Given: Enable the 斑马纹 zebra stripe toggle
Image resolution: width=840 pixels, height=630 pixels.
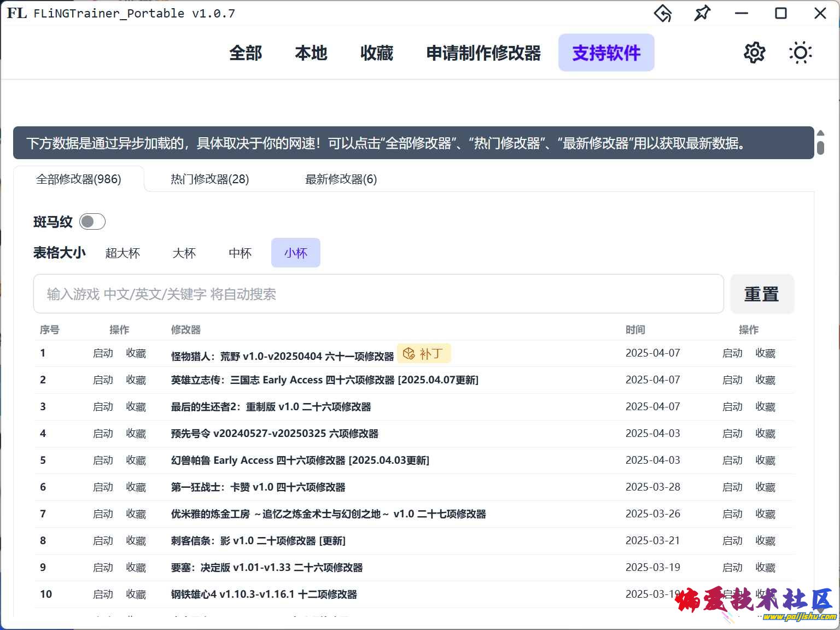Looking at the screenshot, I should pos(92,221).
